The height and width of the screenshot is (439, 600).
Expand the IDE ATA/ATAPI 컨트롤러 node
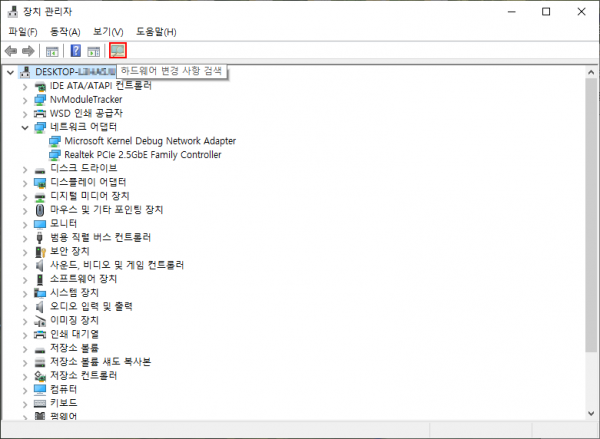[26, 87]
